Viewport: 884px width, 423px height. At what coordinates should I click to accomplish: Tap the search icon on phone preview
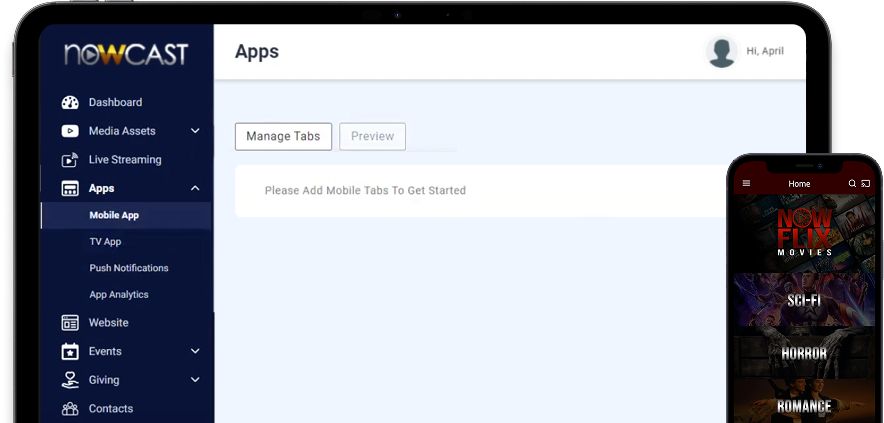point(852,184)
